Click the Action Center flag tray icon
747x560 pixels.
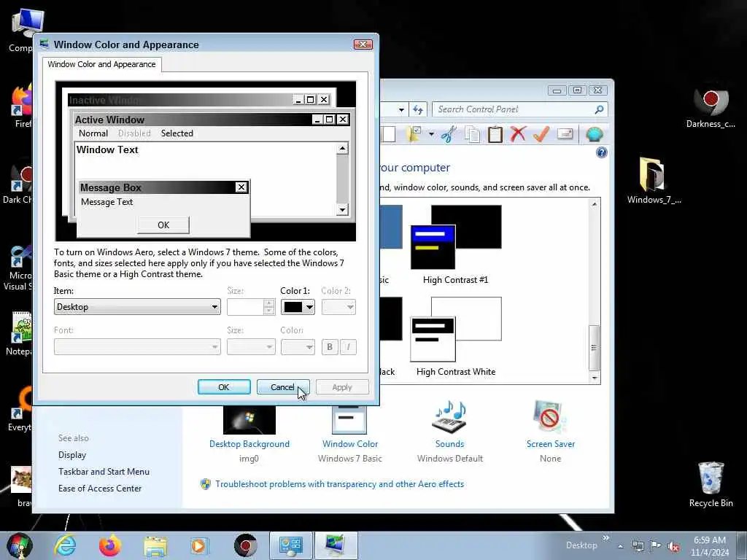coord(656,546)
